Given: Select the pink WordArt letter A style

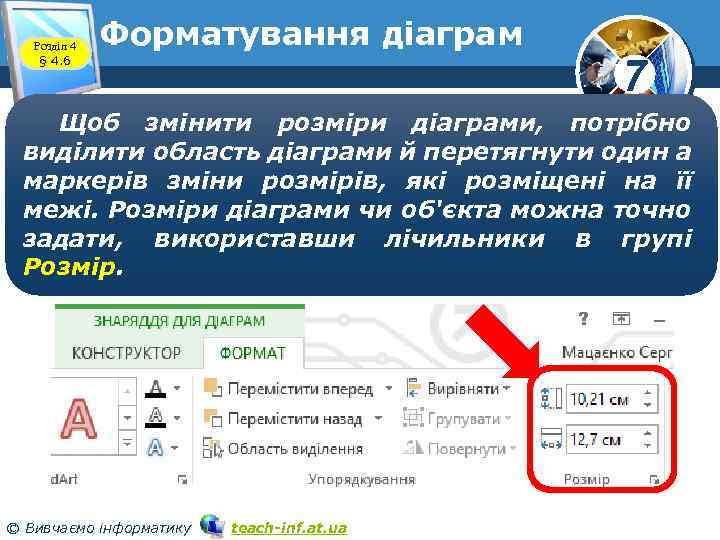Looking at the screenshot, I should click(x=79, y=418).
